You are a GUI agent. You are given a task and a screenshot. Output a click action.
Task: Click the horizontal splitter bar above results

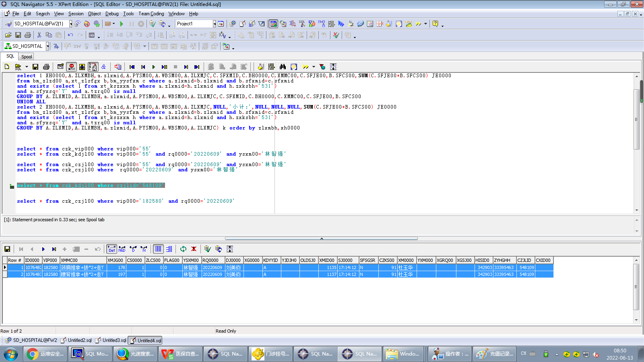pos(321,239)
